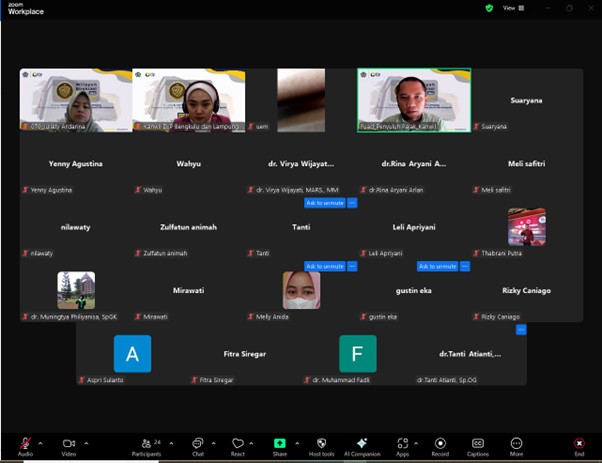Image resolution: width=602 pixels, height=463 pixels.
Task: Click the React heart icon
Action: pyautogui.click(x=238, y=443)
